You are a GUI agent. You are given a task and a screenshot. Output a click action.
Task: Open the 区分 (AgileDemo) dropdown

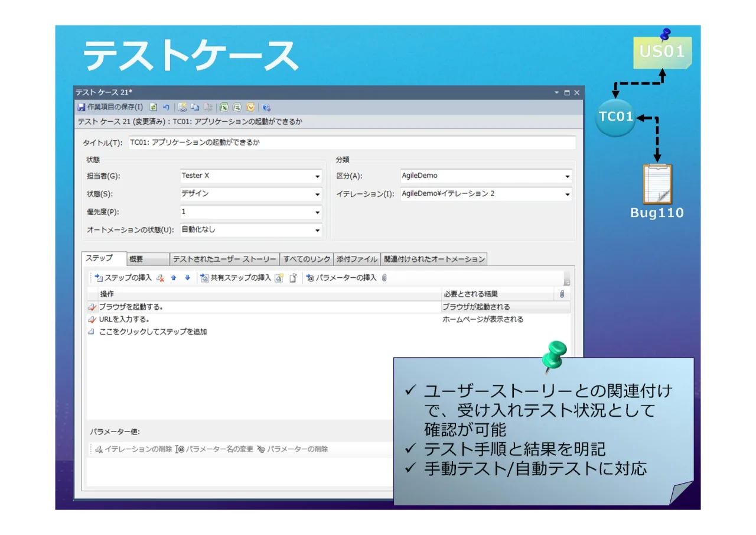(x=568, y=177)
